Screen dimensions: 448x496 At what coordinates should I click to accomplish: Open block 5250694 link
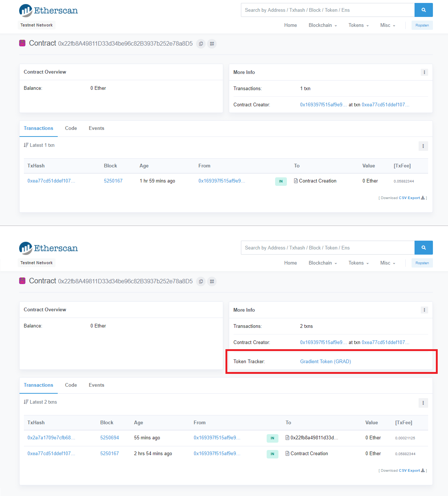click(110, 437)
